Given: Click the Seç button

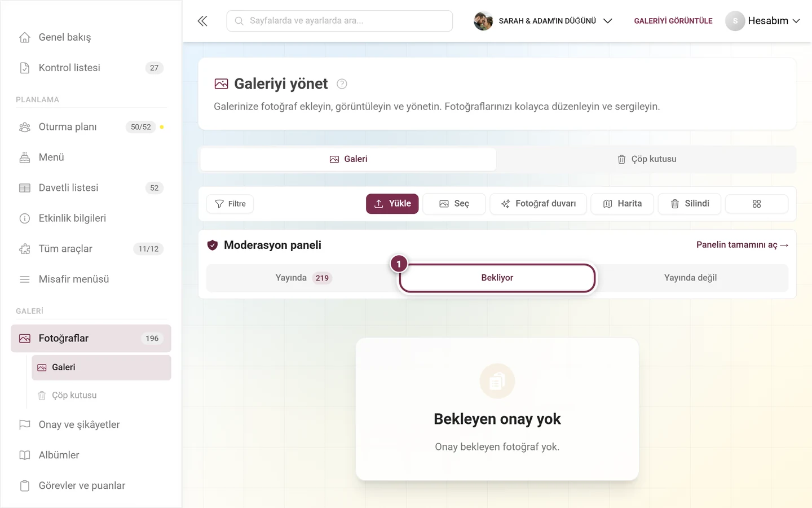Looking at the screenshot, I should click(454, 204).
